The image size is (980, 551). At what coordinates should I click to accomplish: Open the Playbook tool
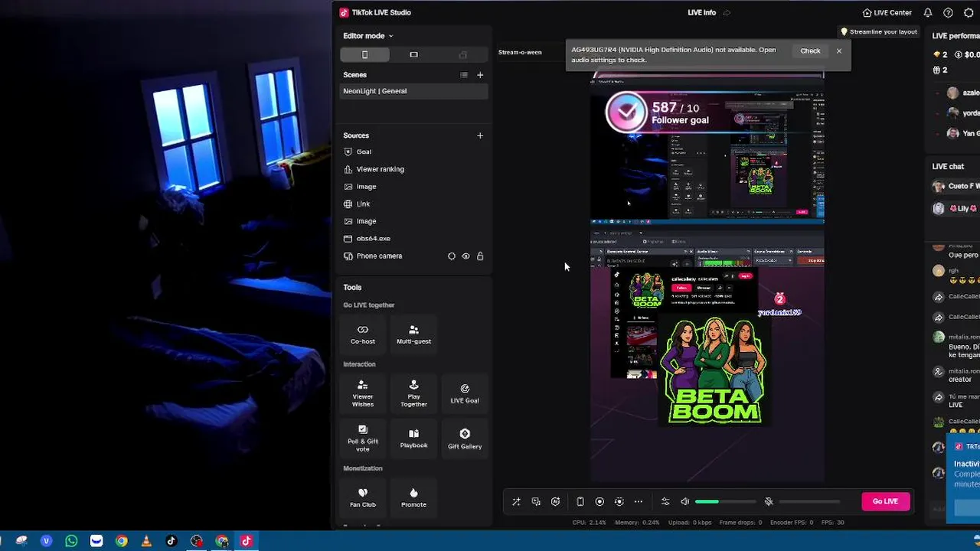(x=413, y=438)
